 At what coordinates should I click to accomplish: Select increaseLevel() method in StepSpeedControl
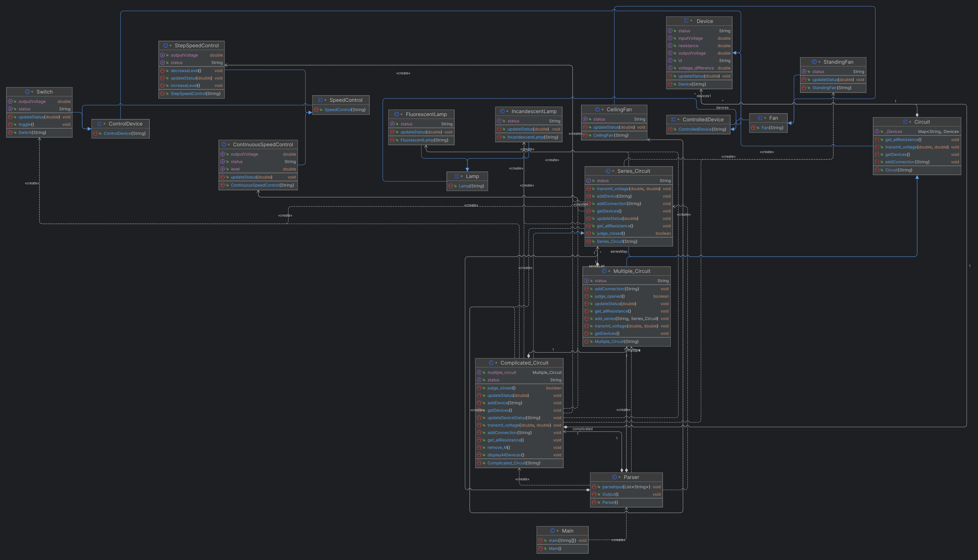point(192,86)
